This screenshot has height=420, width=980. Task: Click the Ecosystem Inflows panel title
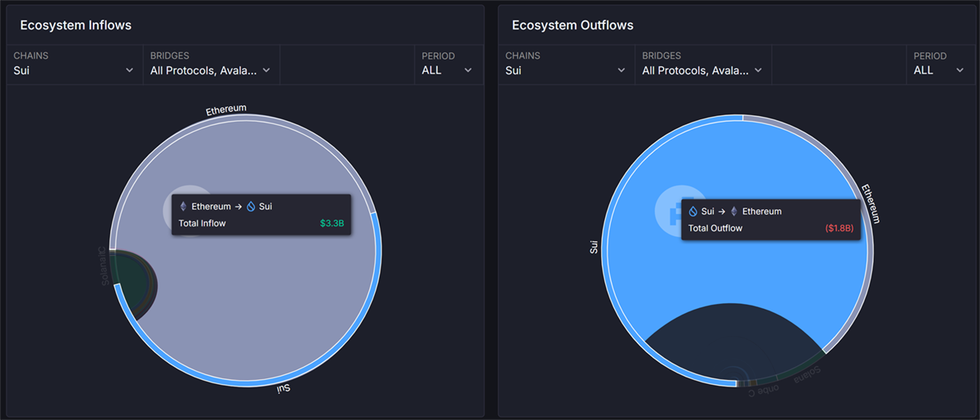pyautogui.click(x=76, y=25)
